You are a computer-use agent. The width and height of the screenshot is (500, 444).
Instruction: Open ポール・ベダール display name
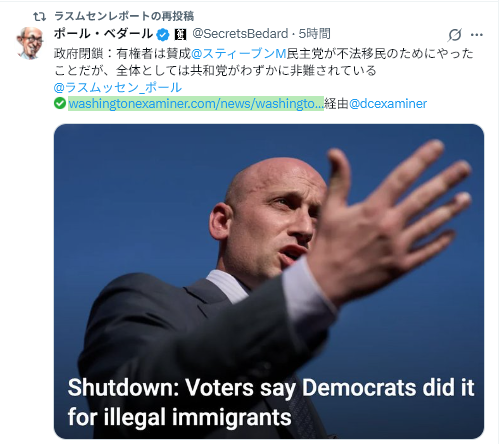[x=103, y=34]
